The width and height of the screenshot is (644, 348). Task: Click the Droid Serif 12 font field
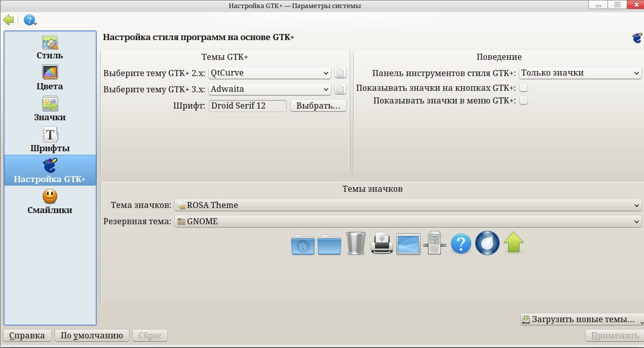248,106
